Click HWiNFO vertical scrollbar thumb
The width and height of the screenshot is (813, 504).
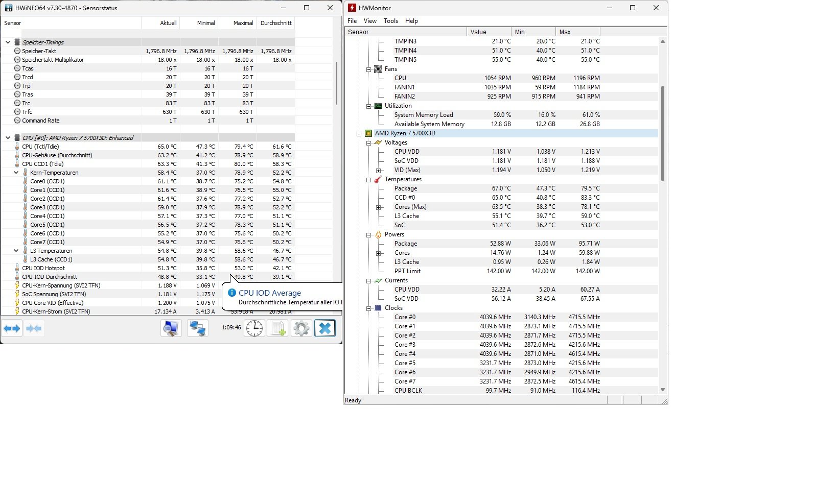coord(337,83)
